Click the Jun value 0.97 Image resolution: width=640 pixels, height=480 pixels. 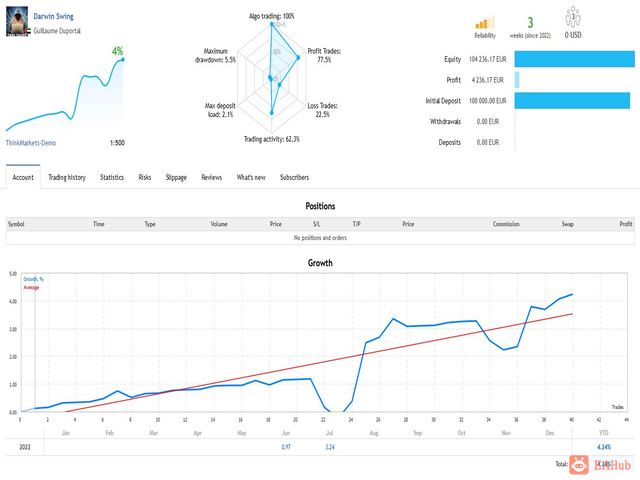(286, 447)
